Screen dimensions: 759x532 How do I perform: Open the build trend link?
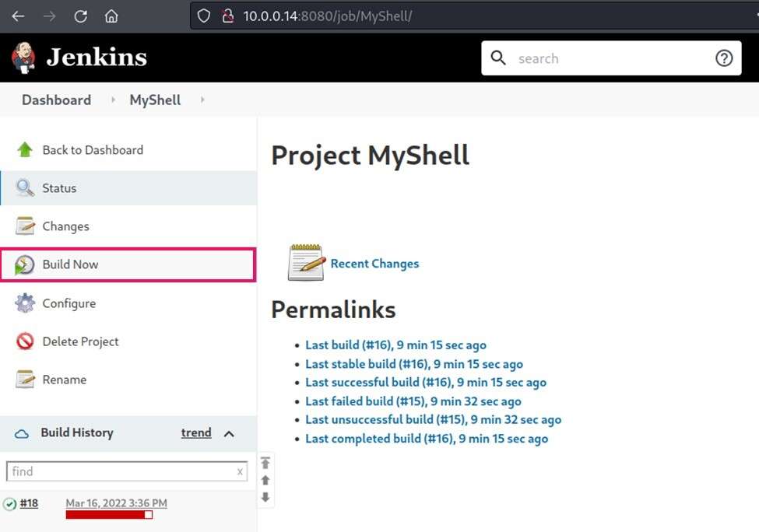click(x=196, y=433)
